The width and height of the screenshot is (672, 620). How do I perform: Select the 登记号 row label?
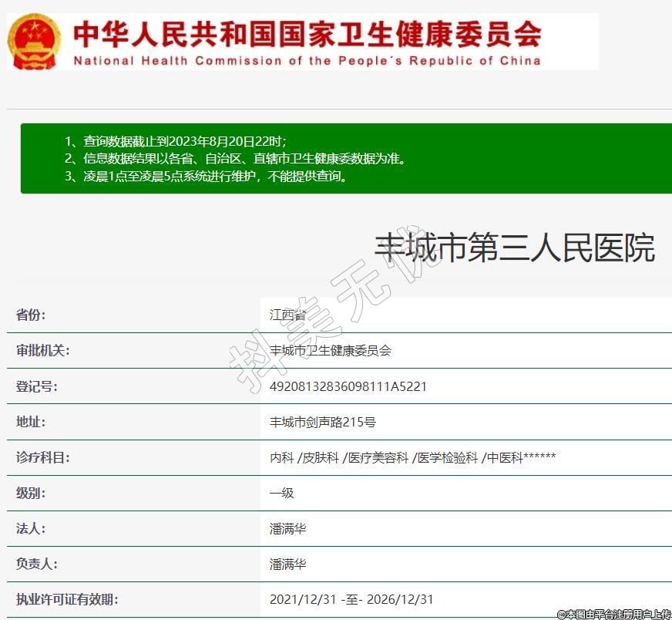[37, 386]
